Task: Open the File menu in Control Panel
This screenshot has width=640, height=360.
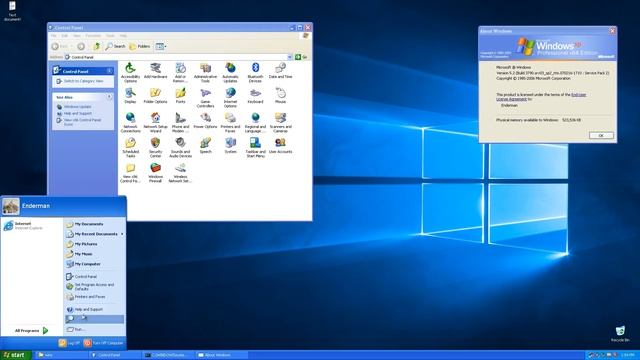Action: pos(53,36)
